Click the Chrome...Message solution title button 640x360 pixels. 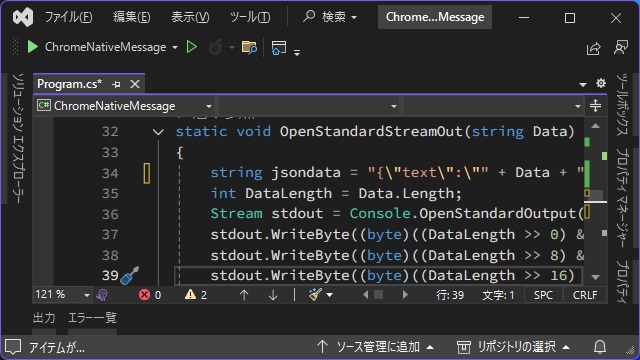[435, 17]
